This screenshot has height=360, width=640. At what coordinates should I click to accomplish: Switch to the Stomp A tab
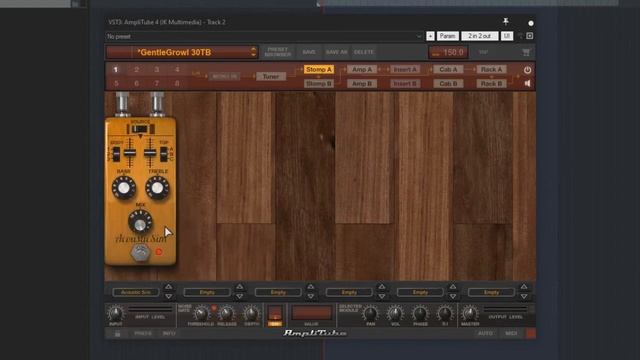tap(319, 69)
